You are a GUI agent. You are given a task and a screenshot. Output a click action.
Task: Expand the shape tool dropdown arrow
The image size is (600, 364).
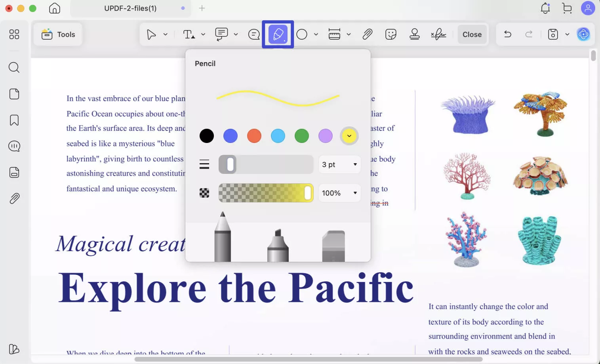pyautogui.click(x=316, y=34)
